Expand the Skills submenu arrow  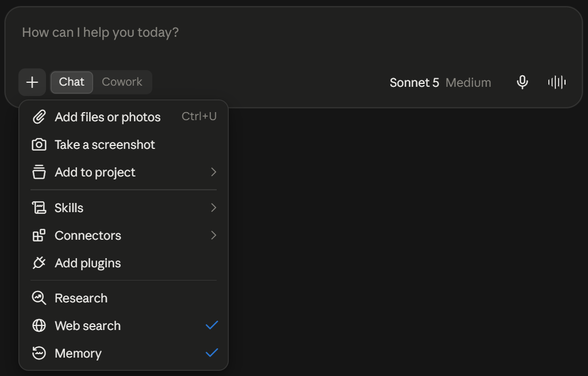coord(213,208)
